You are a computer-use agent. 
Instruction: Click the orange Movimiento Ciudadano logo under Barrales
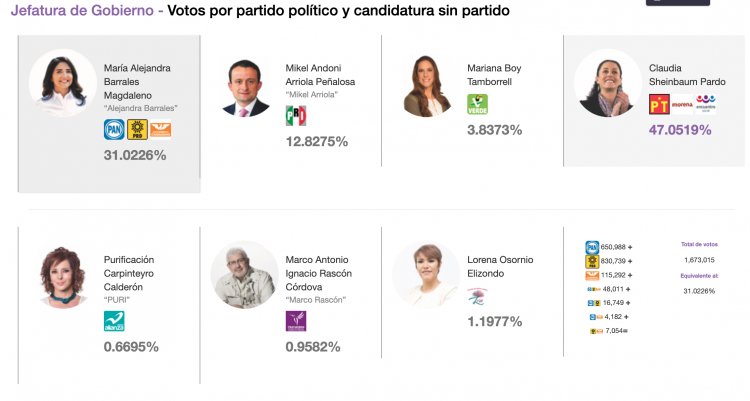(161, 129)
